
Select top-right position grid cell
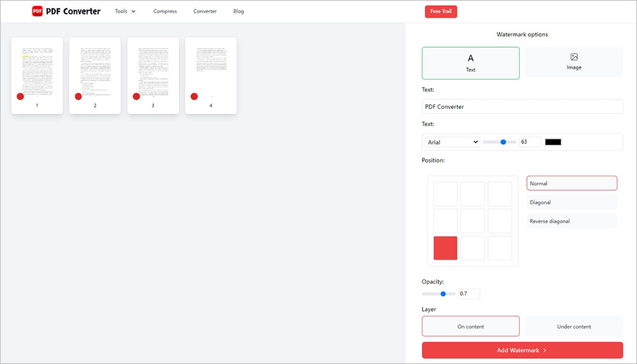pos(499,194)
